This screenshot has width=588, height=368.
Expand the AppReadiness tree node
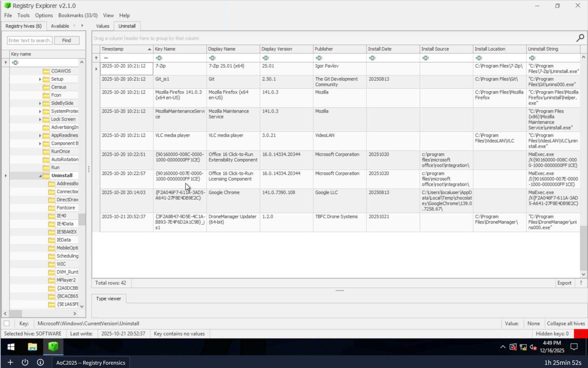[40, 136]
